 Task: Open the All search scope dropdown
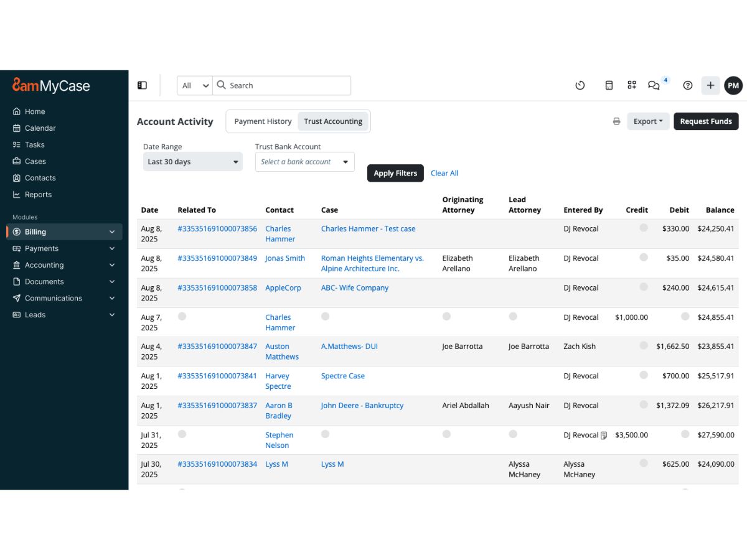(195, 85)
